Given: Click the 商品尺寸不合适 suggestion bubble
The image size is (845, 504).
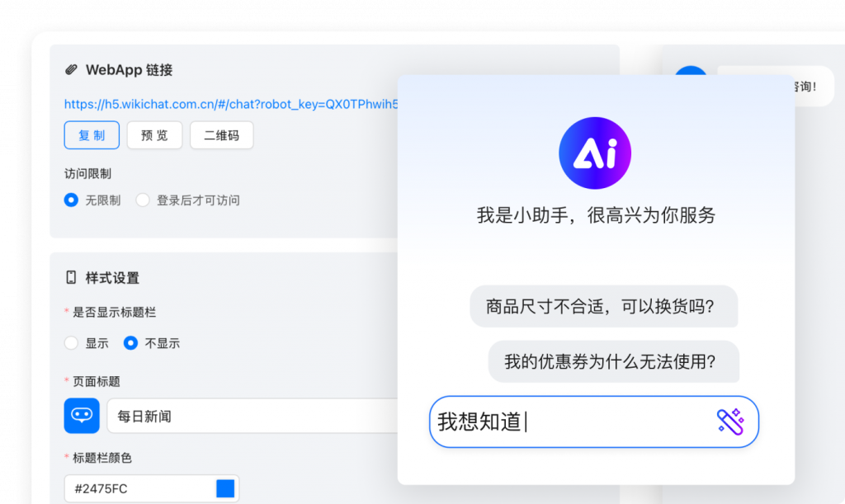Looking at the screenshot, I should (604, 306).
